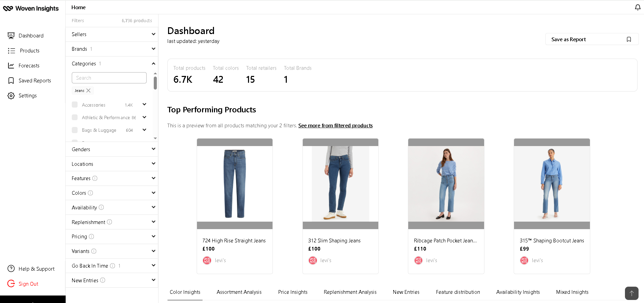Click info icon next to Availability
This screenshot has width=644, height=303.
click(x=101, y=207)
